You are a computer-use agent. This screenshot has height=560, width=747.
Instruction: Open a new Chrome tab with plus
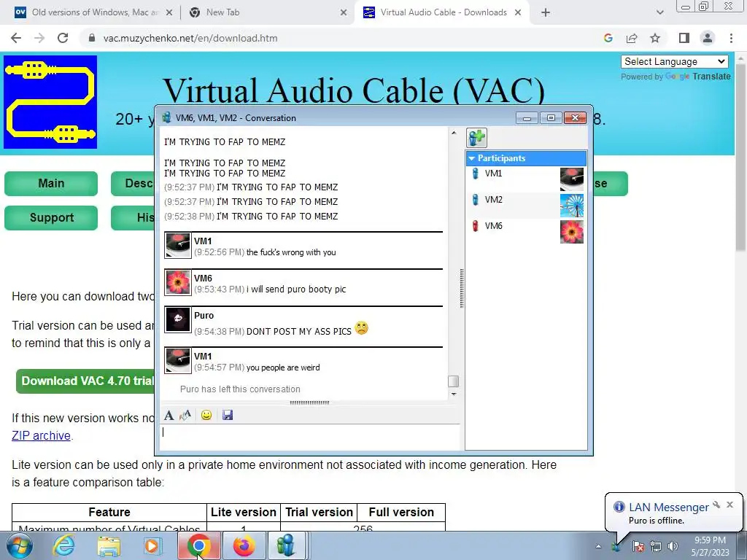click(546, 13)
